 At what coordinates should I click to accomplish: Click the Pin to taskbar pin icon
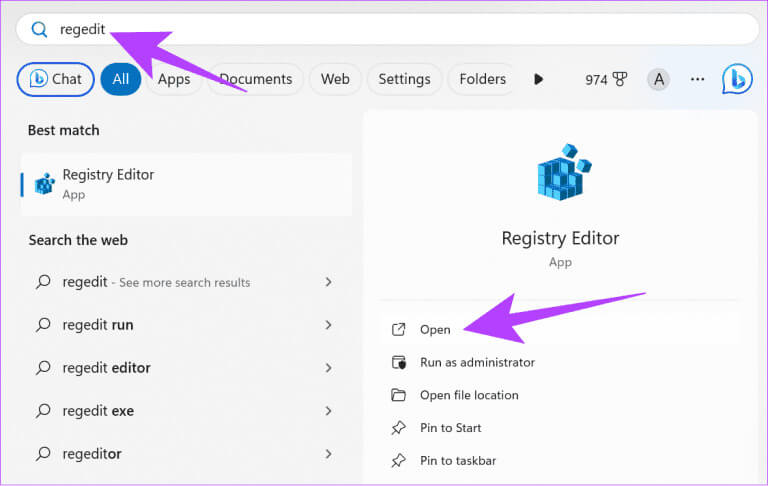click(x=399, y=461)
